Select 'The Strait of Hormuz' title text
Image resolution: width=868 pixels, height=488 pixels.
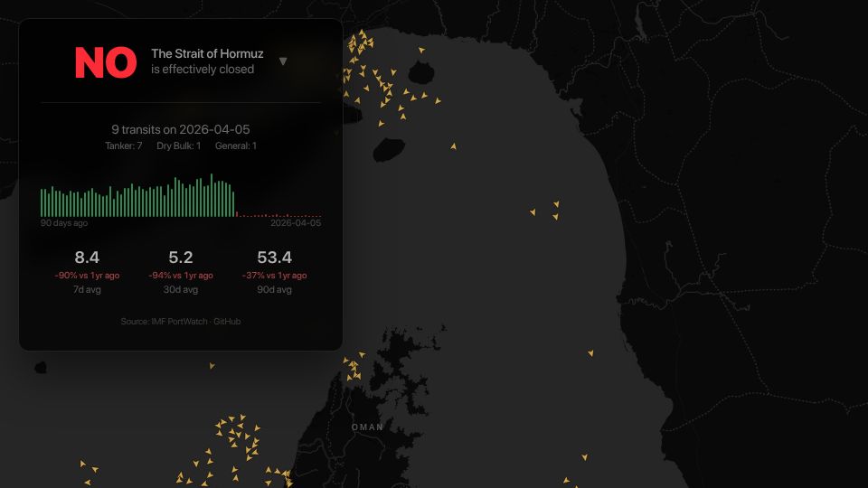[207, 53]
